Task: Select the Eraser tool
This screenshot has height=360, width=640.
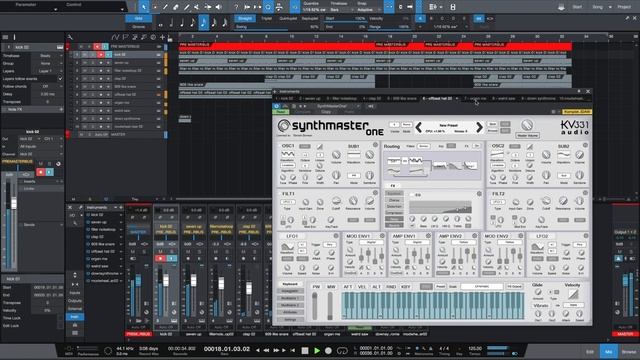Action: pyautogui.click(x=176, y=7)
